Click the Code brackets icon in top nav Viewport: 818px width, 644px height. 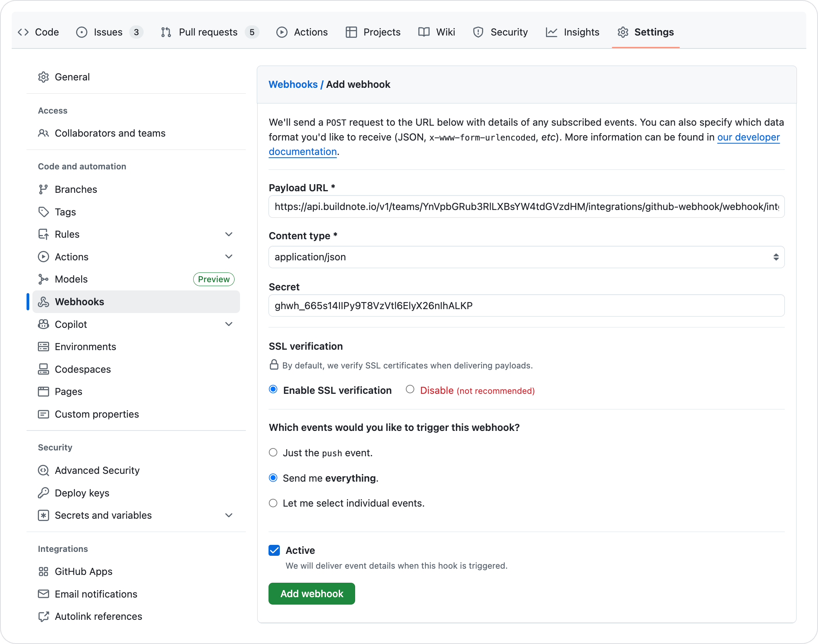click(23, 32)
